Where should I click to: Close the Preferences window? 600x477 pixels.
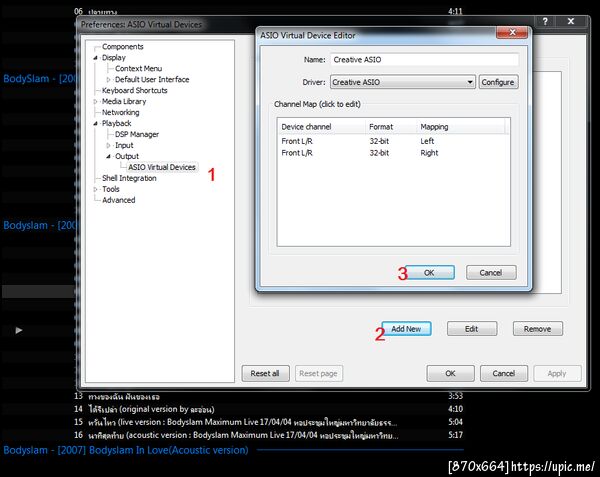click(x=571, y=21)
